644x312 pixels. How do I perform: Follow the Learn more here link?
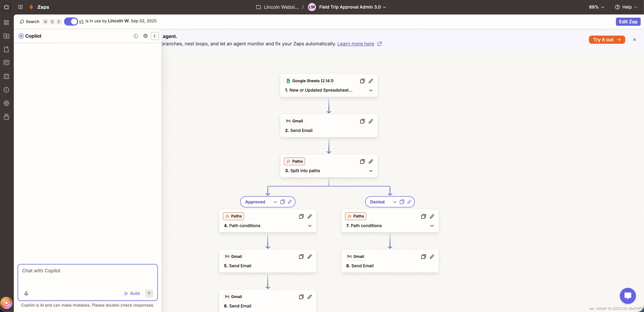tap(356, 44)
